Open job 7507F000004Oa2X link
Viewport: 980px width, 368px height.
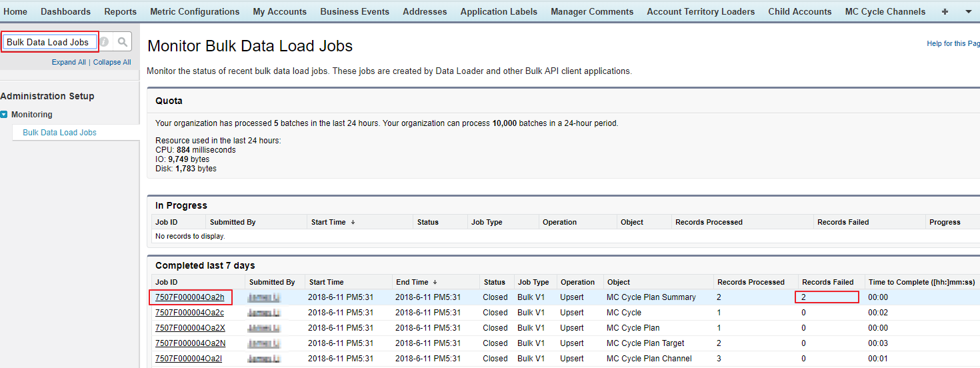(x=190, y=328)
